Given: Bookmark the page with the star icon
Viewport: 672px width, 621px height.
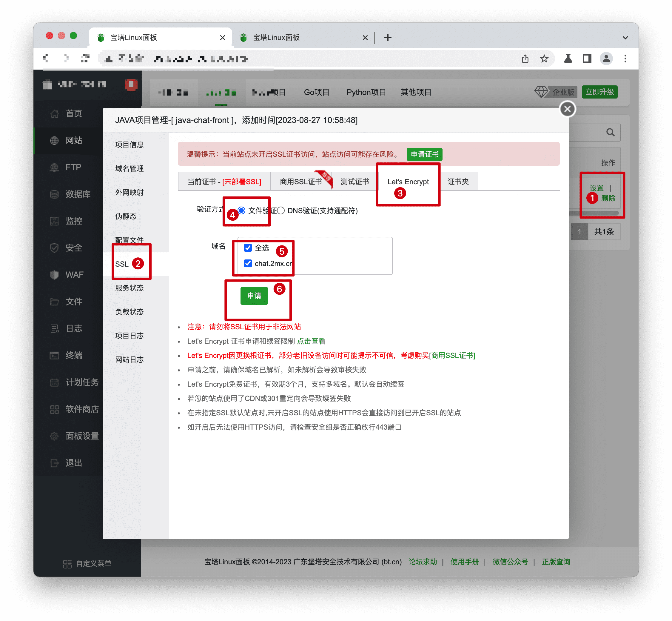Looking at the screenshot, I should click(544, 59).
